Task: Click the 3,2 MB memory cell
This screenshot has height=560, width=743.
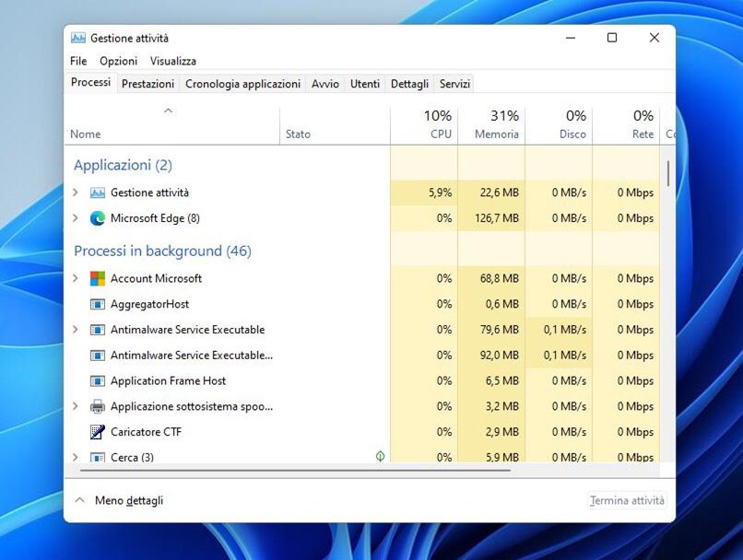Action: click(x=491, y=406)
